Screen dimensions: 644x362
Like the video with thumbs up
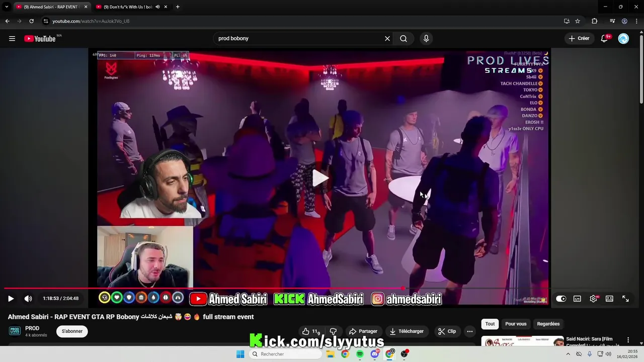coord(311,331)
